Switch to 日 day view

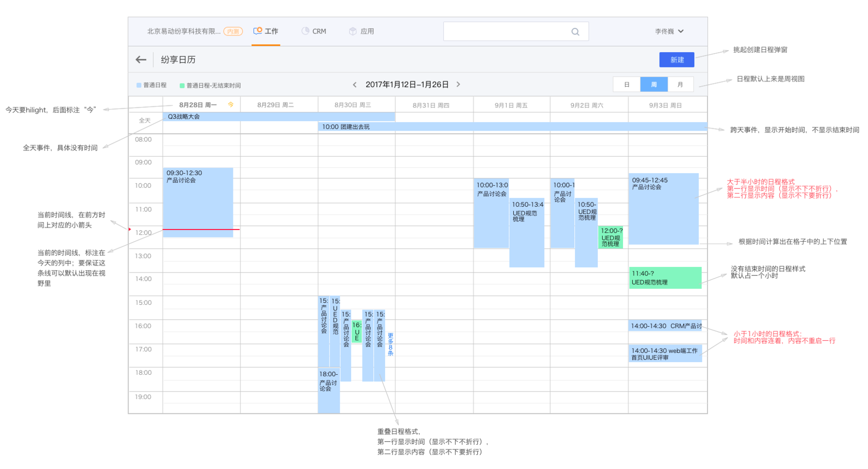tap(627, 85)
